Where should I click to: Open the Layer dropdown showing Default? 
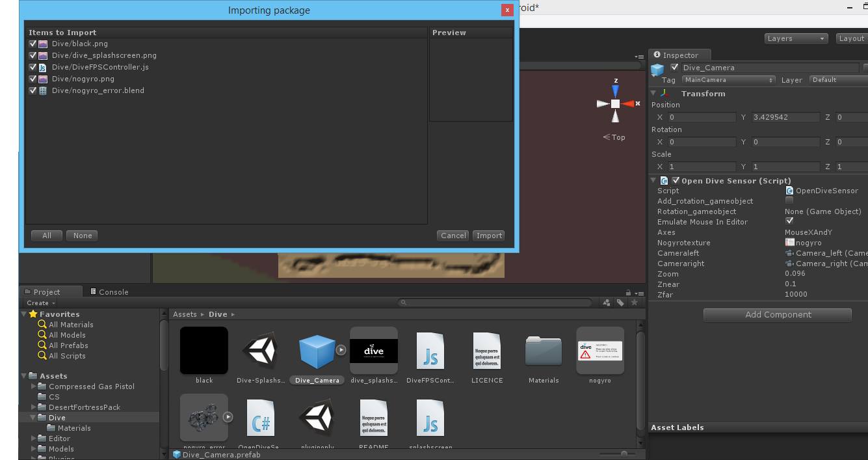pyautogui.click(x=839, y=80)
